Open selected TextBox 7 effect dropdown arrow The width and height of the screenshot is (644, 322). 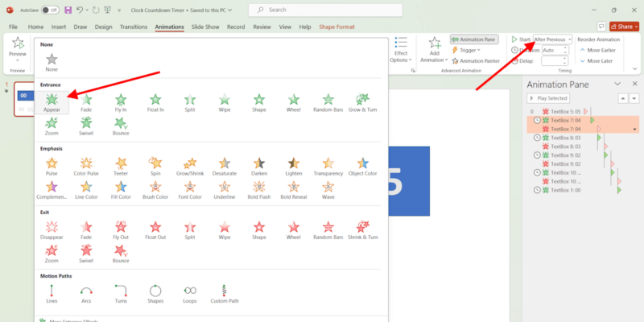coord(635,130)
